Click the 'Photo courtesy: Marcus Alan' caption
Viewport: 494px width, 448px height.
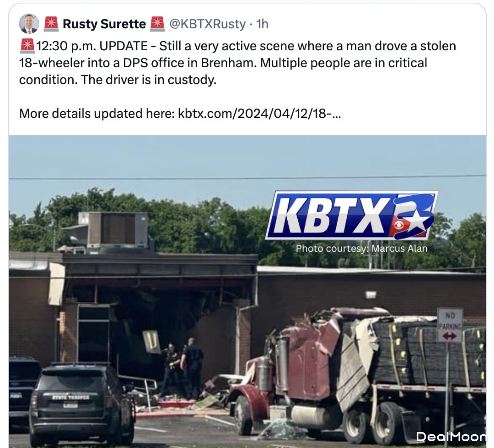pos(362,248)
